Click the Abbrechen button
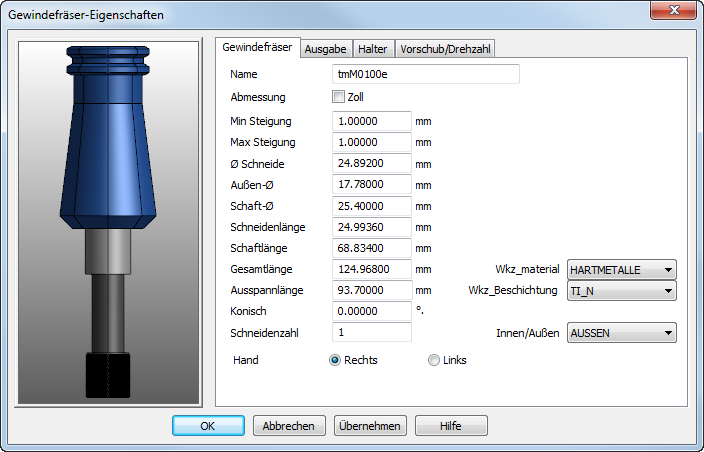Viewport: 704px width, 452px height. (289, 426)
